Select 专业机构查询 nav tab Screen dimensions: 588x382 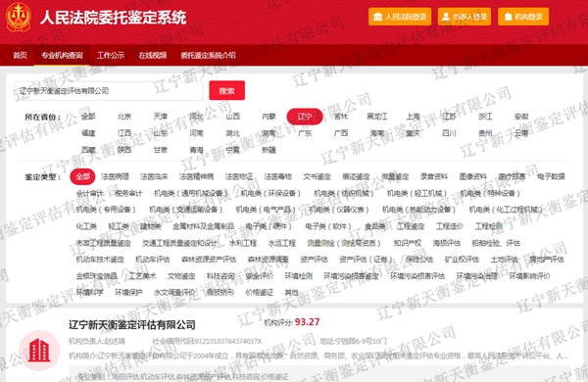tap(62, 56)
